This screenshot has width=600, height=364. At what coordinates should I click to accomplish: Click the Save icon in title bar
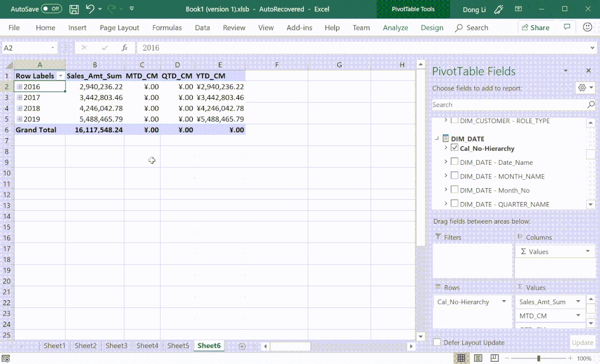click(x=74, y=9)
